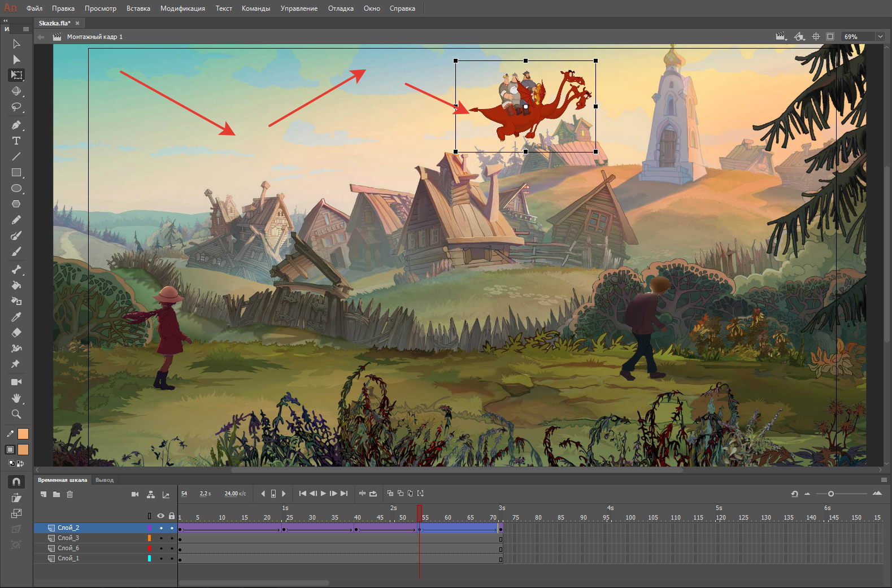The height and width of the screenshot is (588, 892).
Task: Click the fill color swatch
Action: [23, 450]
